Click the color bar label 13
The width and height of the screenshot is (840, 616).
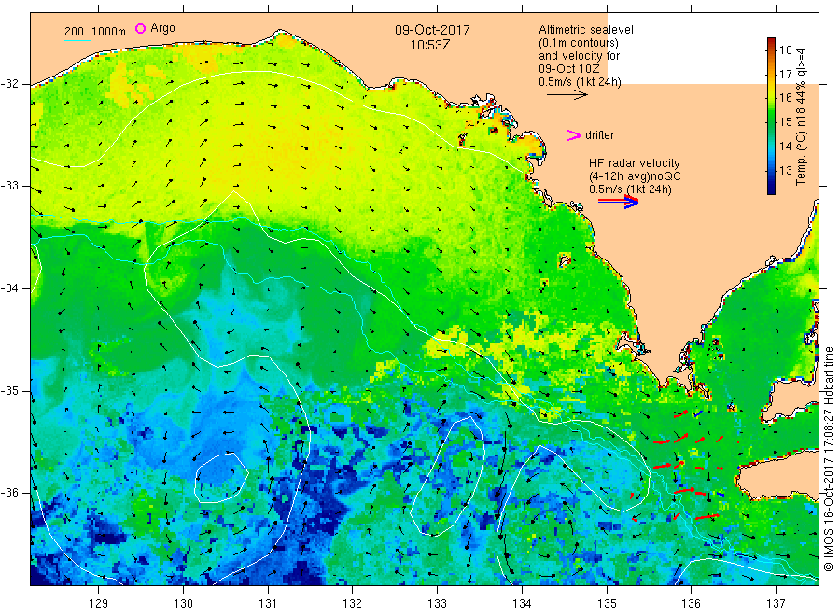(x=785, y=171)
